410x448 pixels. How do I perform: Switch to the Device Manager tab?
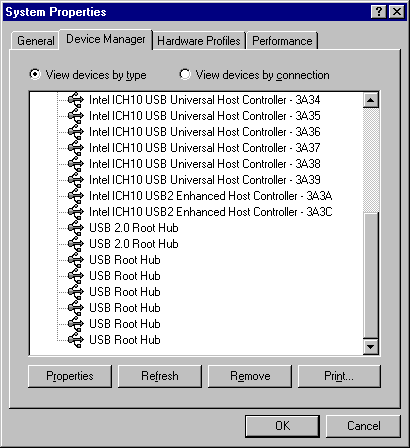(106, 39)
